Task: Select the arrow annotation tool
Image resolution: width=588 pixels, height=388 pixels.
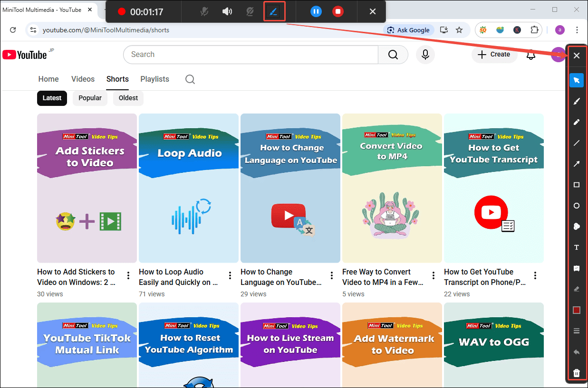Action: (x=577, y=163)
